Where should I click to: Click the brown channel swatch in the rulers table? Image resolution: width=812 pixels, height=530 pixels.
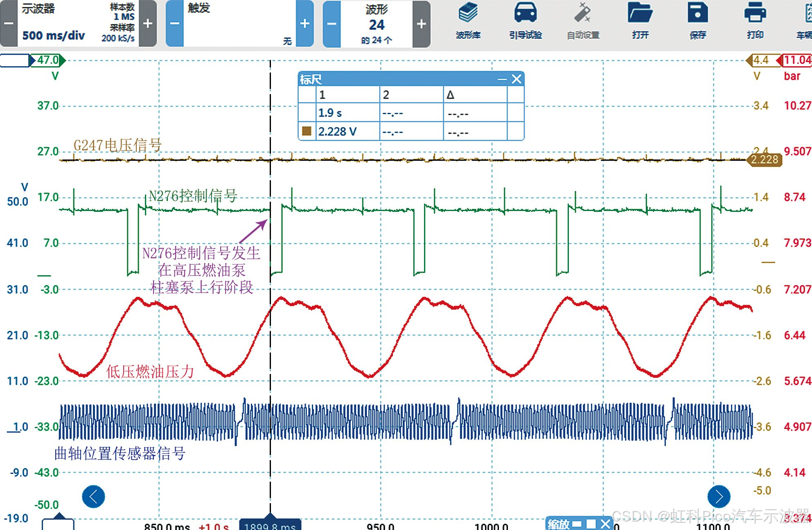[307, 131]
